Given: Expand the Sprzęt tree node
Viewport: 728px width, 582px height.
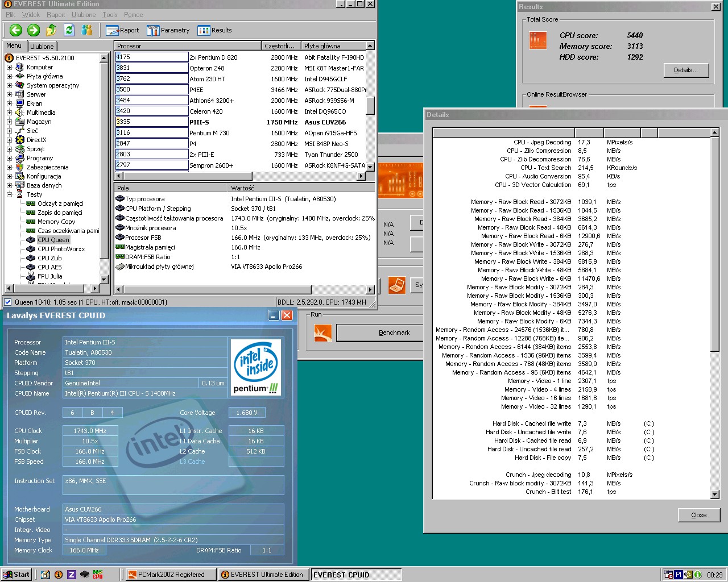Looking at the screenshot, I should 9,149.
